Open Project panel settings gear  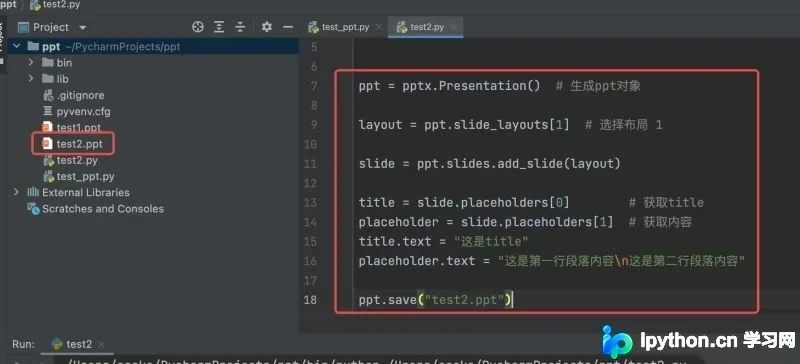(266, 27)
